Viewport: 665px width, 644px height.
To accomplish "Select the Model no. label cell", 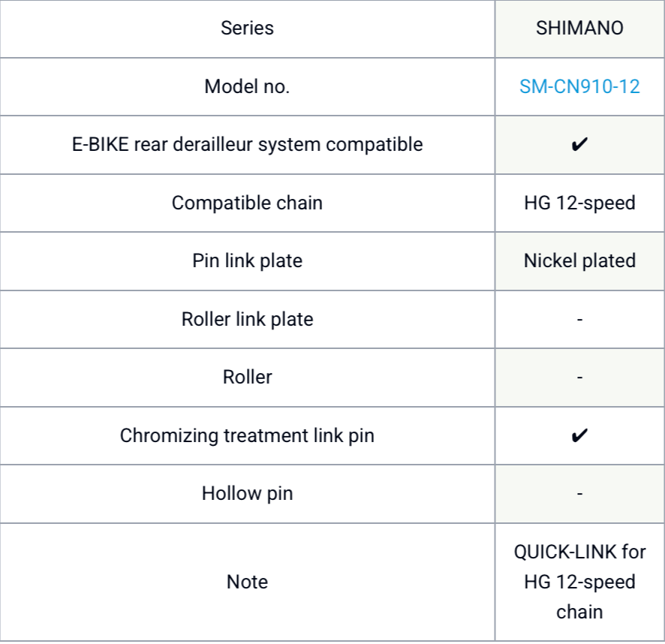I will tap(247, 86).
